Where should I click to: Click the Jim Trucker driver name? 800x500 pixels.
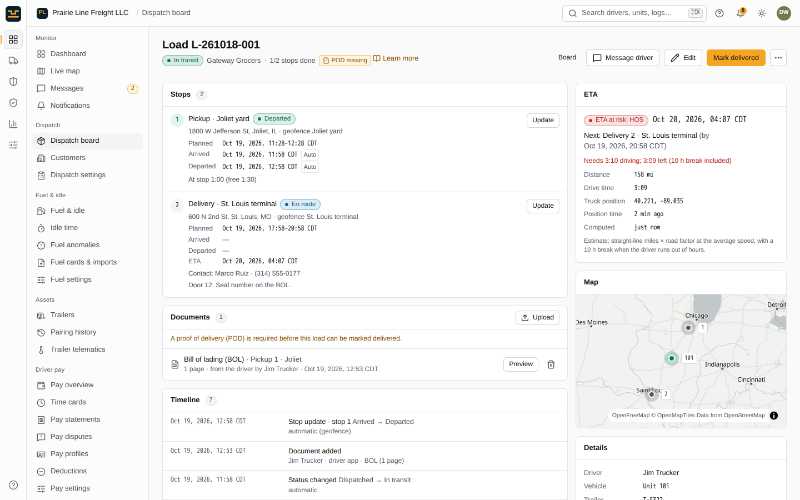coord(661,473)
